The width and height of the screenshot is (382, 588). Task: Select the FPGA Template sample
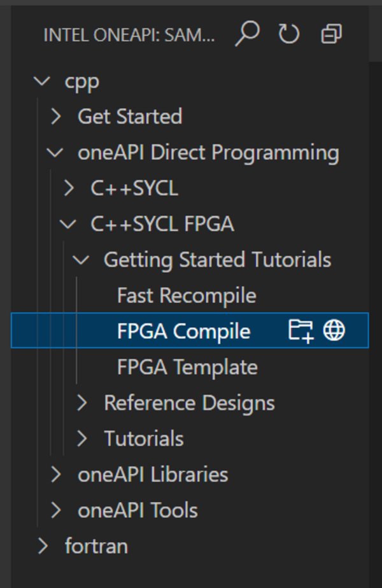click(x=187, y=367)
